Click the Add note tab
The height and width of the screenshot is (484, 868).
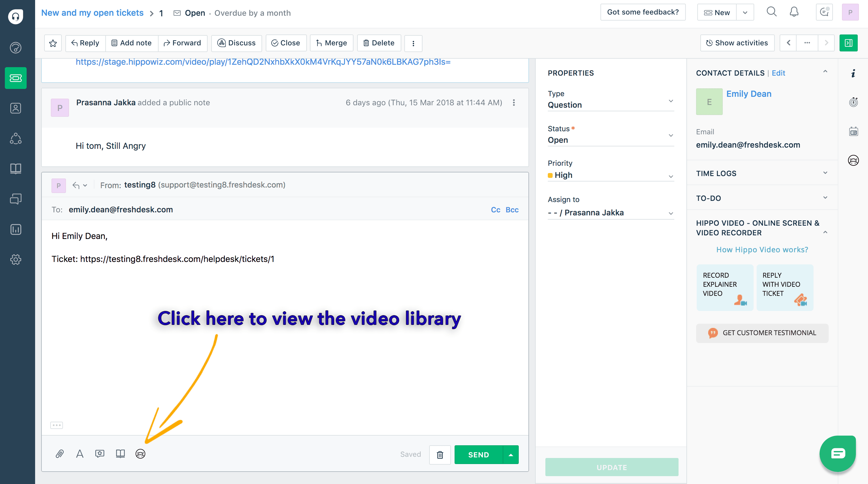[132, 43]
